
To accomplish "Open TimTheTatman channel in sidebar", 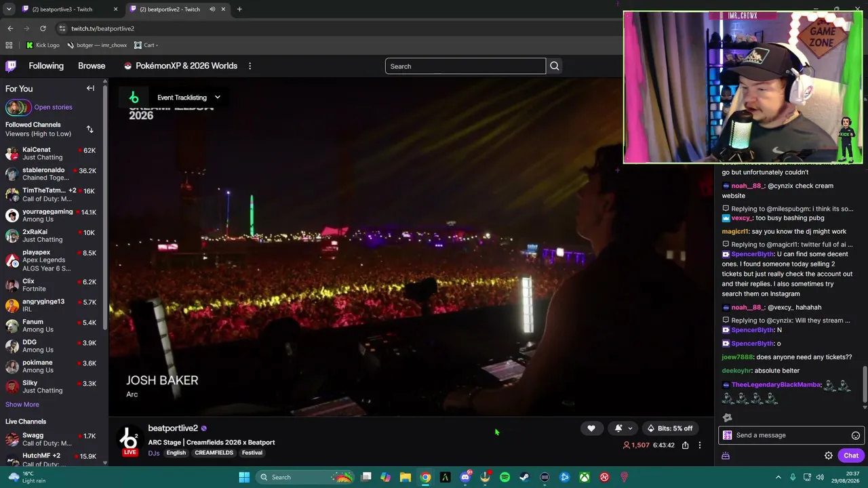I will pos(52,195).
